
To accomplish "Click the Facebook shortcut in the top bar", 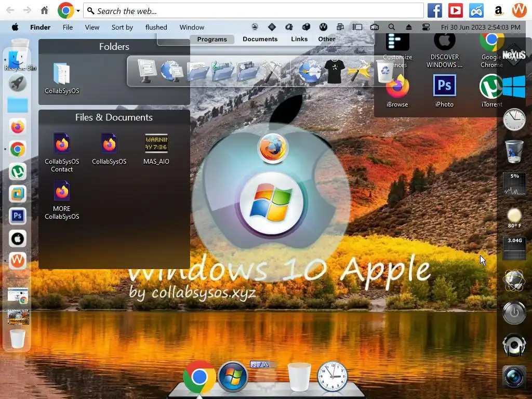I will pyautogui.click(x=435, y=10).
